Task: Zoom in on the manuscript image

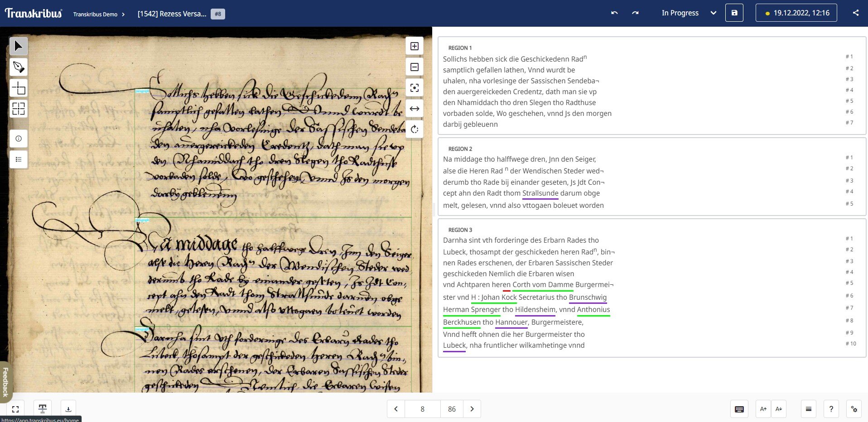Action: pos(414,45)
